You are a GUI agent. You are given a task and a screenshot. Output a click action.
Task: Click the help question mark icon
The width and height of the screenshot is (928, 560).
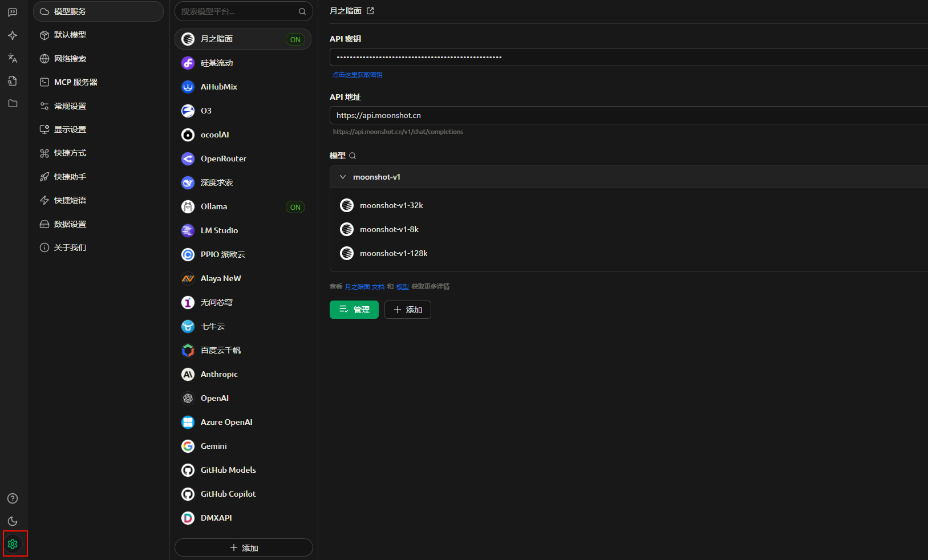point(13,498)
